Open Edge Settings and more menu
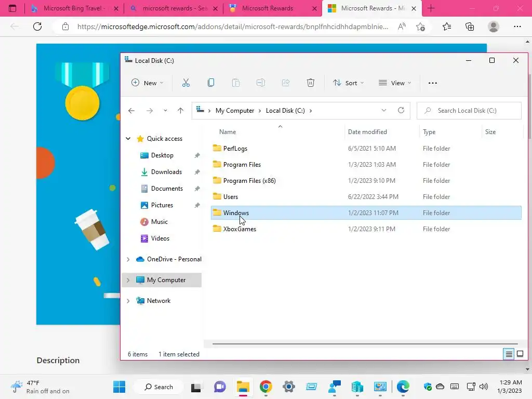Screen dimensions: 532x399 pos(517,26)
